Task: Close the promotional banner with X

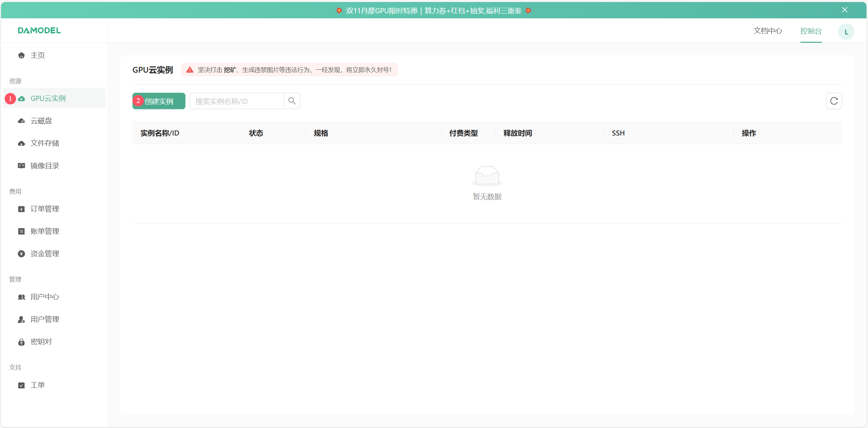Action: 845,10
